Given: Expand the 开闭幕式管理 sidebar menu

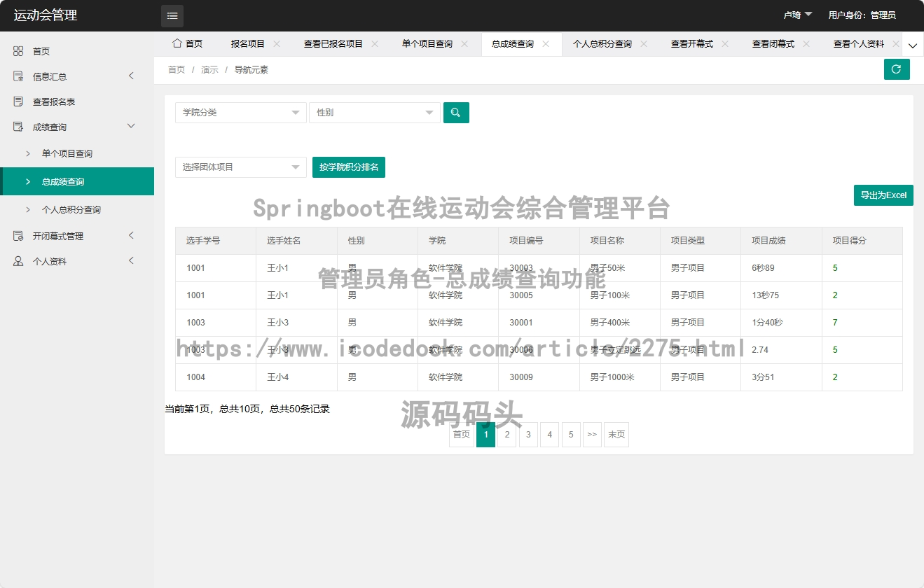Looking at the screenshot, I should pyautogui.click(x=131, y=235).
